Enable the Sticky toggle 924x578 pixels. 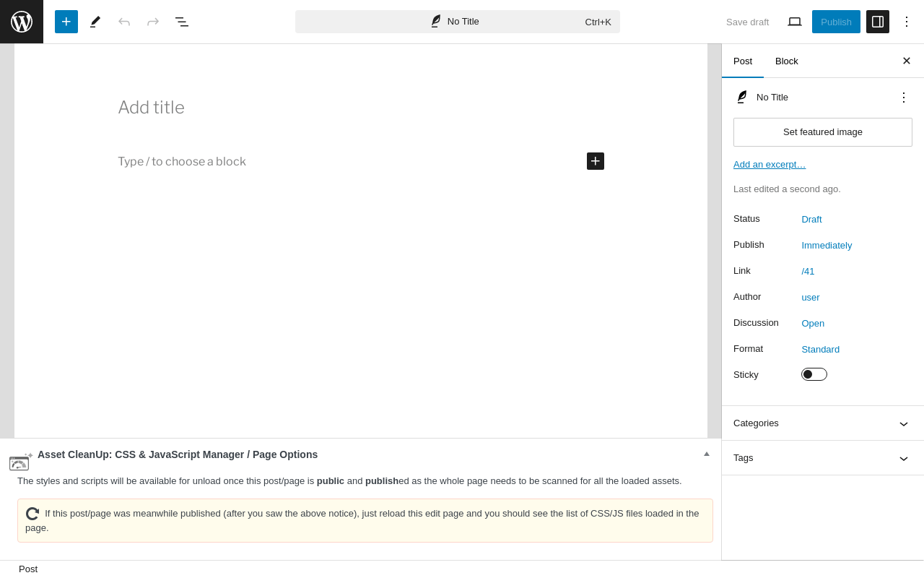[x=814, y=374]
